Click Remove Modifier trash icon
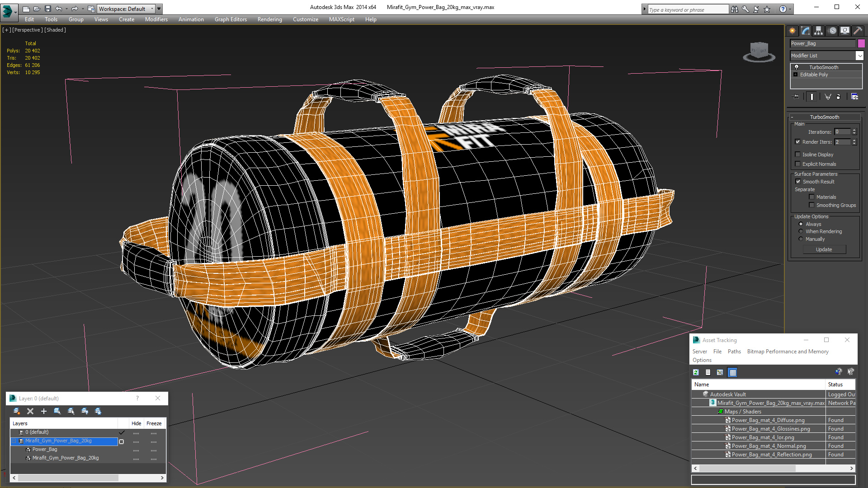Screen dimensions: 868x488 (x=839, y=97)
